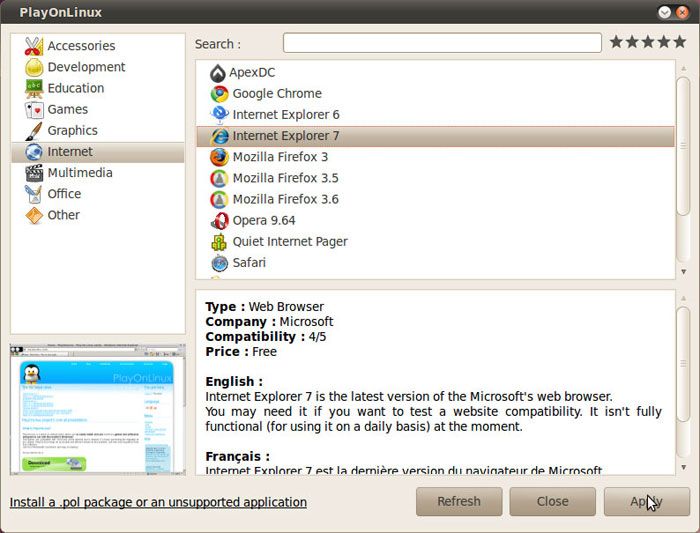Click the application list scroll down arrow
Screen dimensions: 700x533
pyautogui.click(x=683, y=271)
